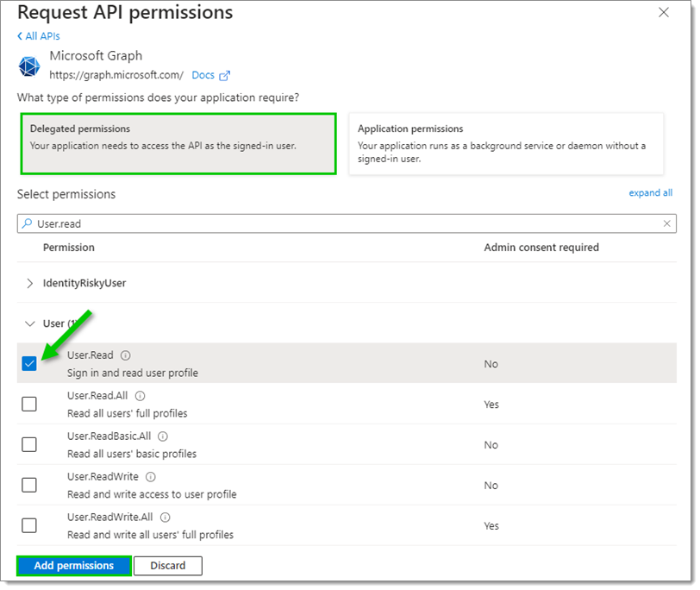The height and width of the screenshot is (590, 700).
Task: Close the Request API permissions panel
Action: click(664, 12)
